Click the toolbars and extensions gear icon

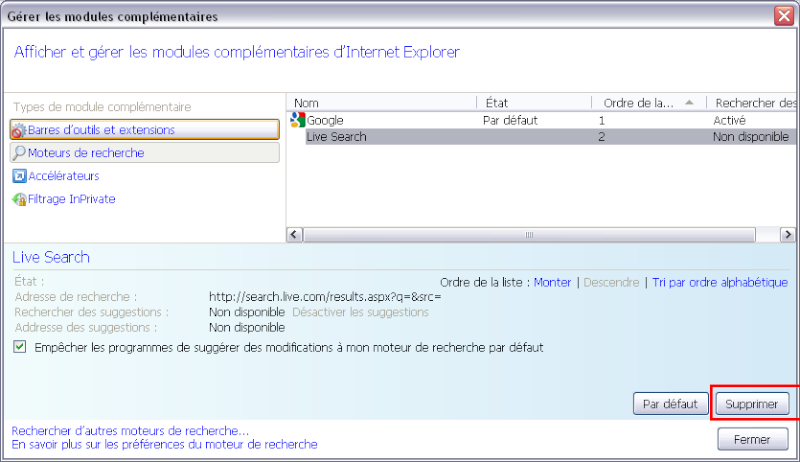click(x=19, y=131)
